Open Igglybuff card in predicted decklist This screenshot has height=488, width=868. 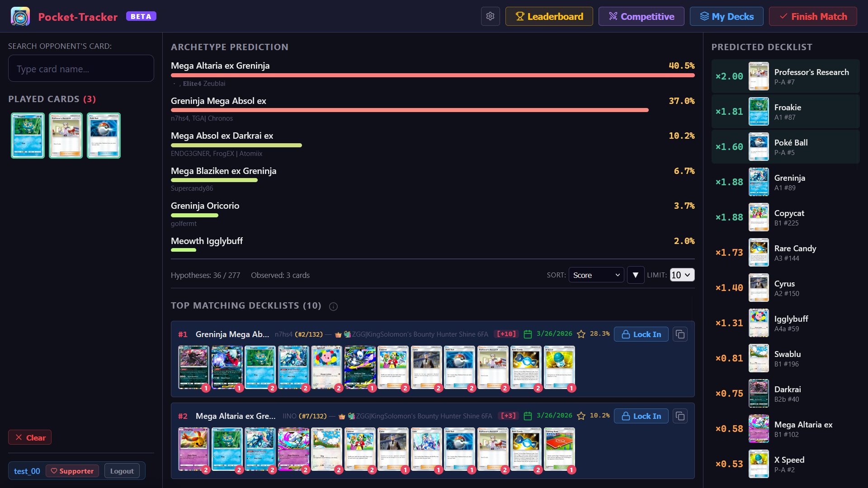pos(786,323)
